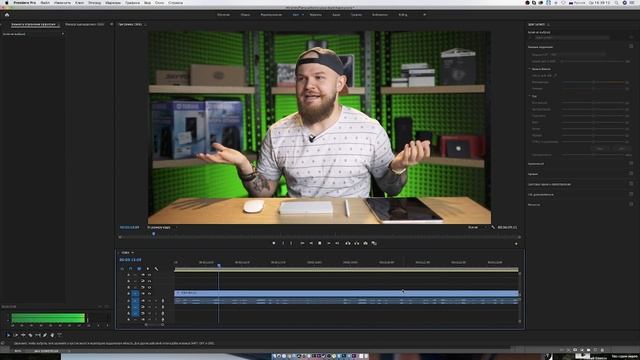
Task: Collapse the Тон group
Action: tap(530, 96)
